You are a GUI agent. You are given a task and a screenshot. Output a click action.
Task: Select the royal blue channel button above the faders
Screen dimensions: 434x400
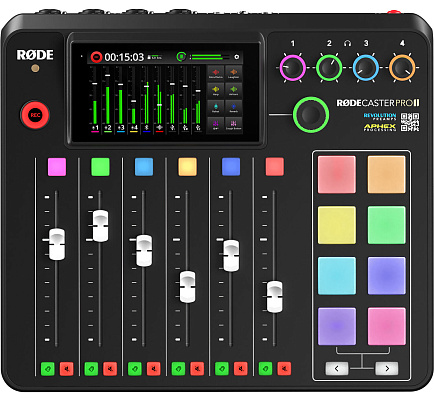pyautogui.click(x=231, y=167)
